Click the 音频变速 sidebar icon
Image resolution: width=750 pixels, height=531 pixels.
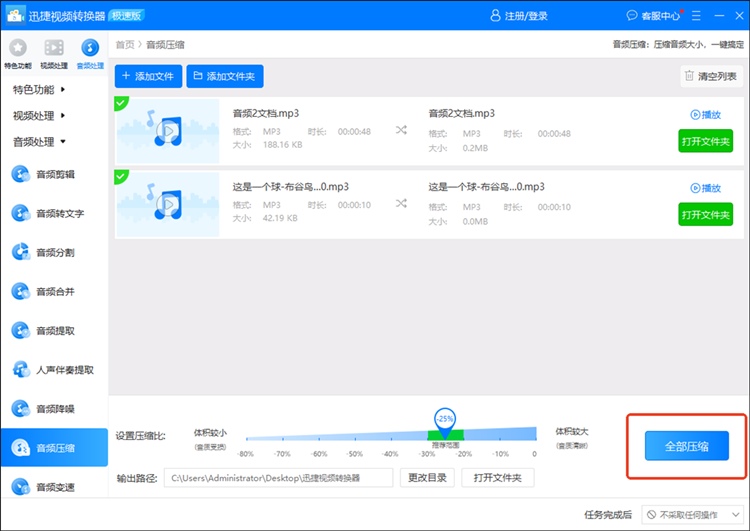coord(20,487)
